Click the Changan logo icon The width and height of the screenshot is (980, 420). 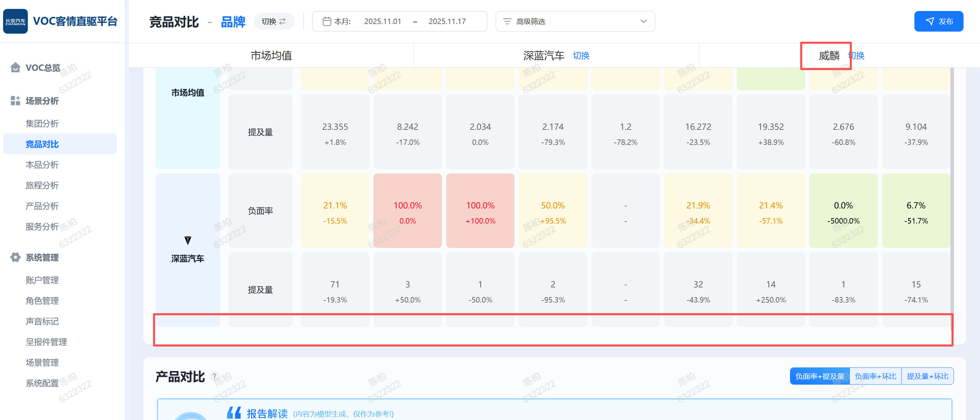pos(15,21)
